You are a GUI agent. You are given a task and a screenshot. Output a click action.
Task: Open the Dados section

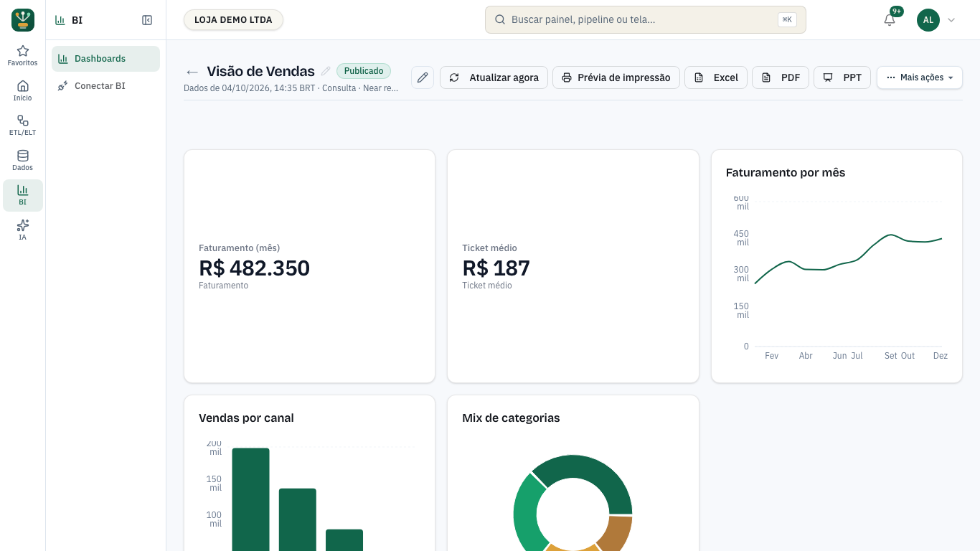point(23,160)
